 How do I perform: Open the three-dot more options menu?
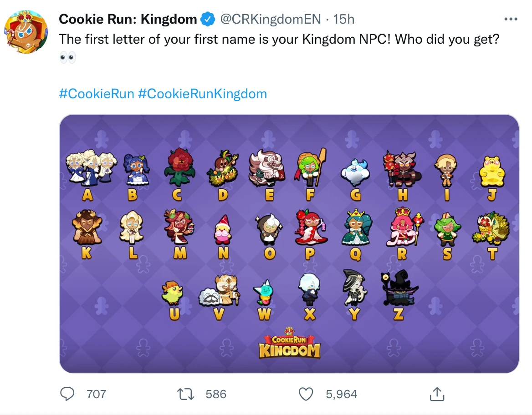(511, 19)
